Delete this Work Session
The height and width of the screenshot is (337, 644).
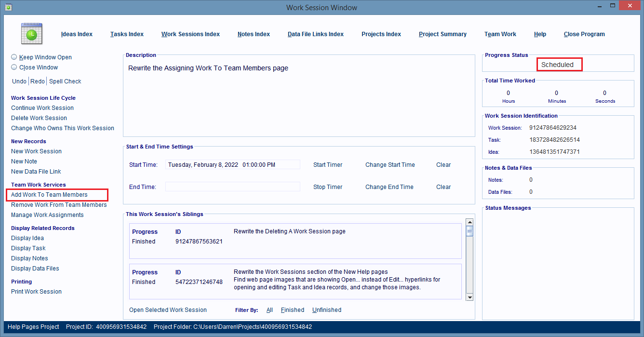39,118
